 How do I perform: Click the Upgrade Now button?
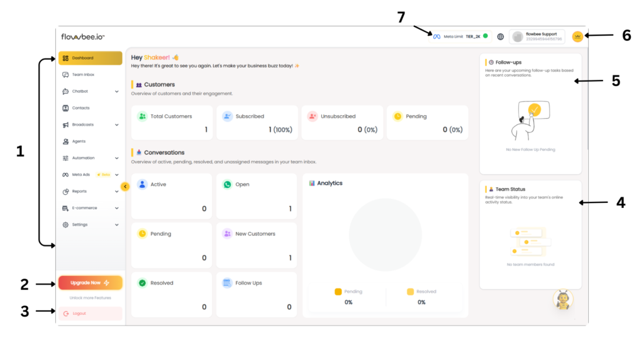(x=90, y=283)
